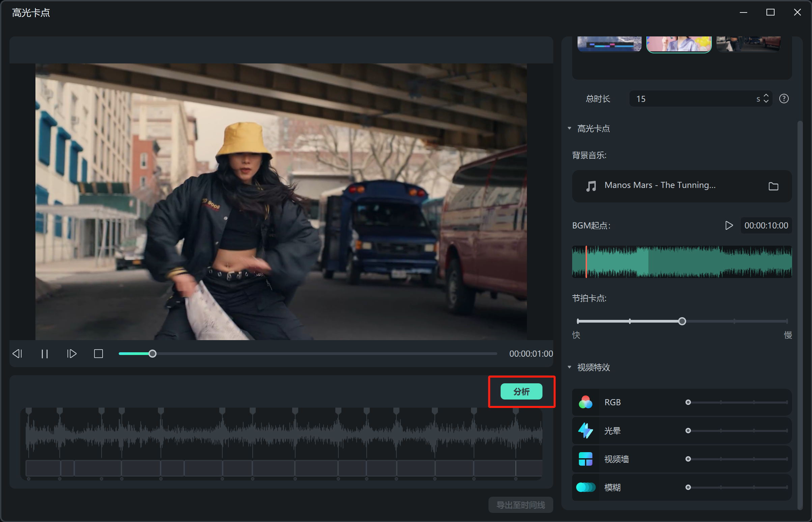Select the pink highlighted template thumbnail
The image size is (812, 522).
click(678, 44)
